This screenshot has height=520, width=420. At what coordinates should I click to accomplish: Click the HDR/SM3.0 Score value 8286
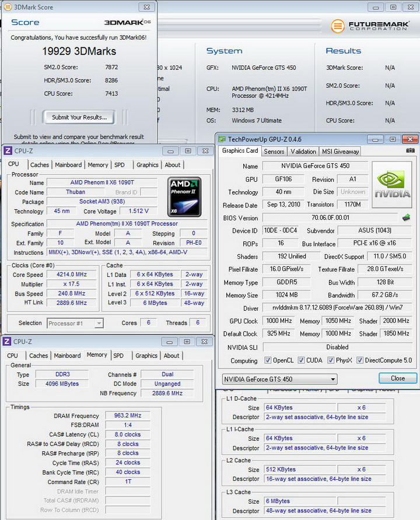click(x=111, y=80)
